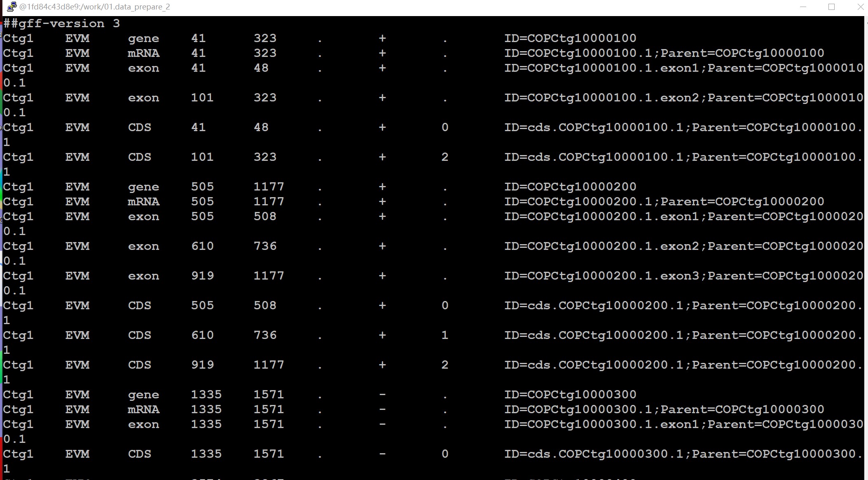Close the PuTTY terminal window

click(x=860, y=7)
